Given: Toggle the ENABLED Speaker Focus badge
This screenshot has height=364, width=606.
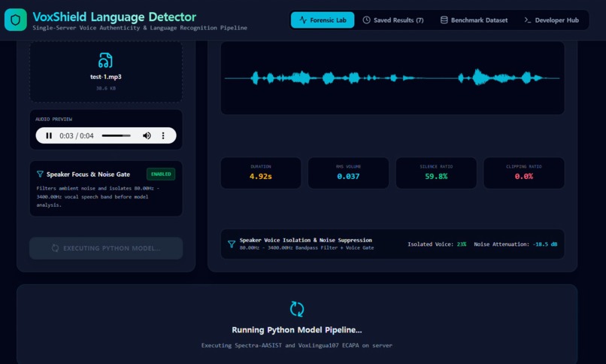Looking at the screenshot, I should click(161, 174).
